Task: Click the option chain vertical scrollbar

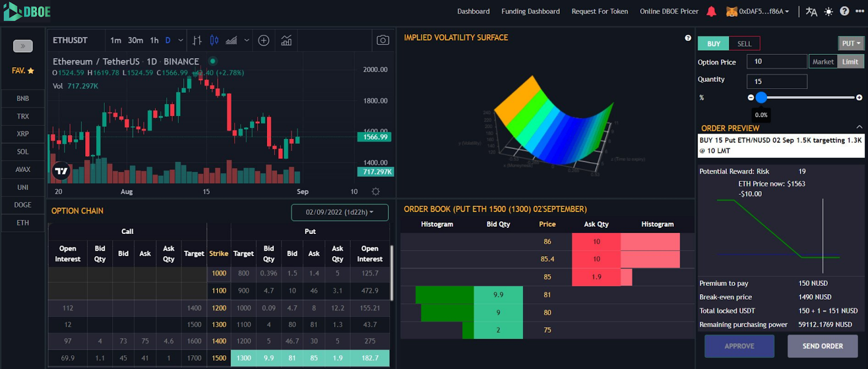Action: [392, 272]
